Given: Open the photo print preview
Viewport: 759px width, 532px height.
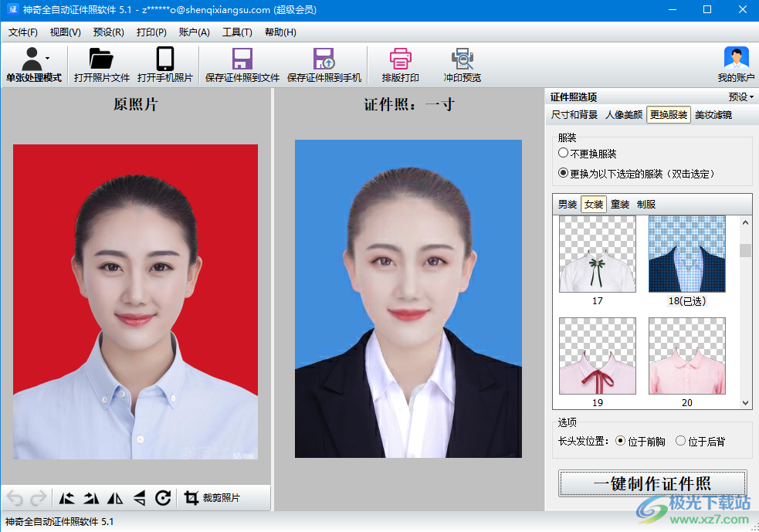Looking at the screenshot, I should point(462,60).
